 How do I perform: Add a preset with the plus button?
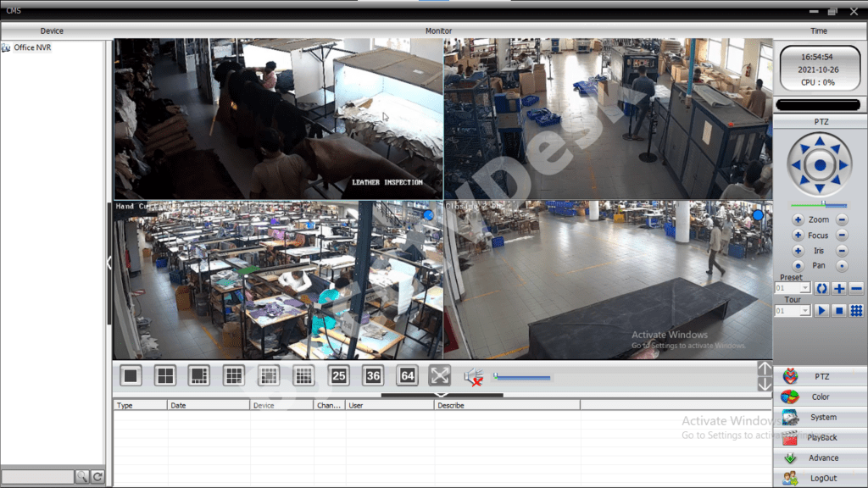[839, 289]
